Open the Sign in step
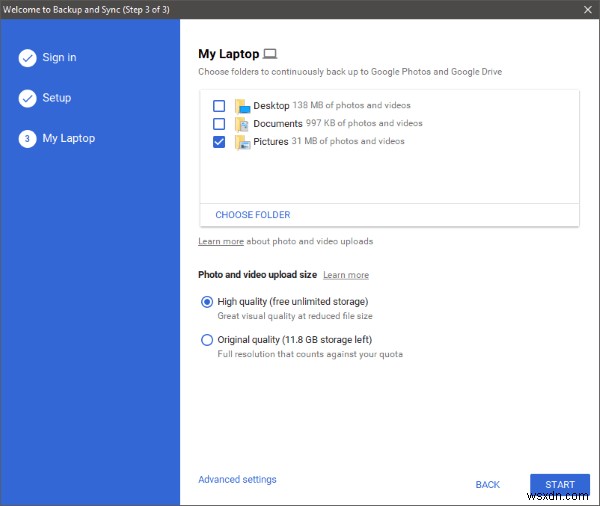Image resolution: width=600 pixels, height=506 pixels. click(59, 57)
